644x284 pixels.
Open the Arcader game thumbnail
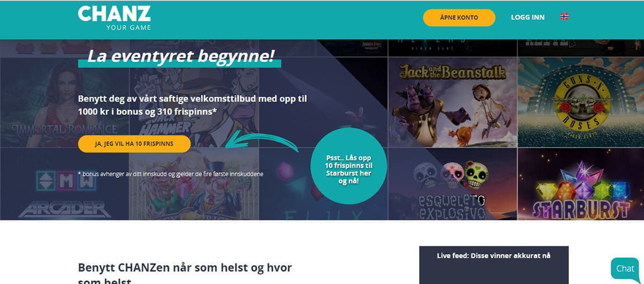(x=64, y=184)
